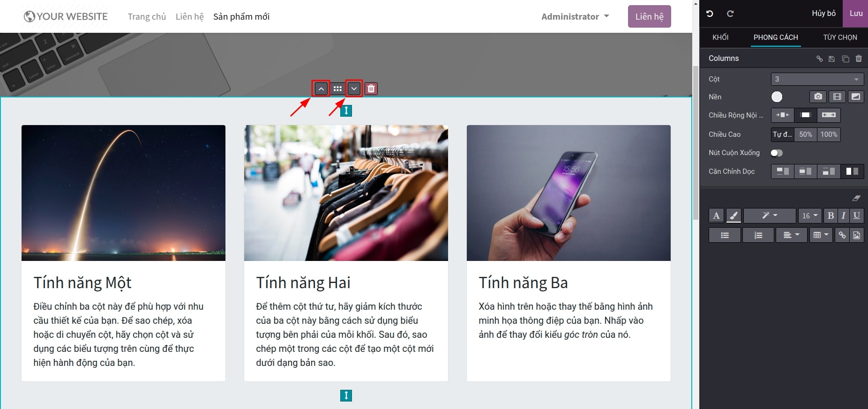This screenshot has width=868, height=409.
Task: Delete the block using the red trash icon
Action: pos(371,89)
